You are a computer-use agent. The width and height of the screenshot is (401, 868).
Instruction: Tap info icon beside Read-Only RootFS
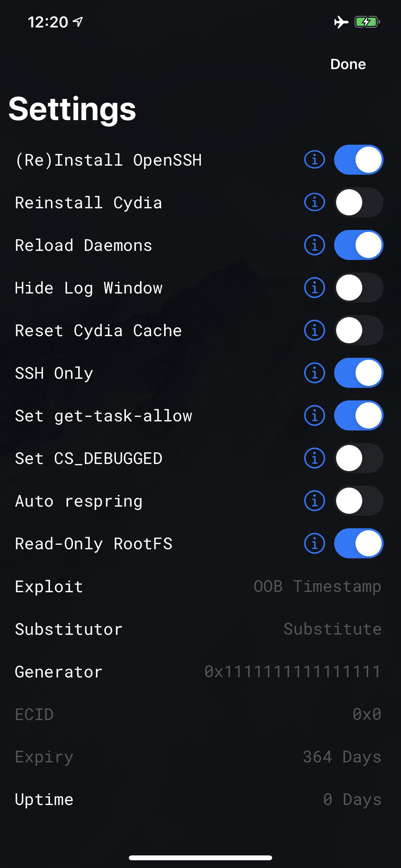coord(314,543)
